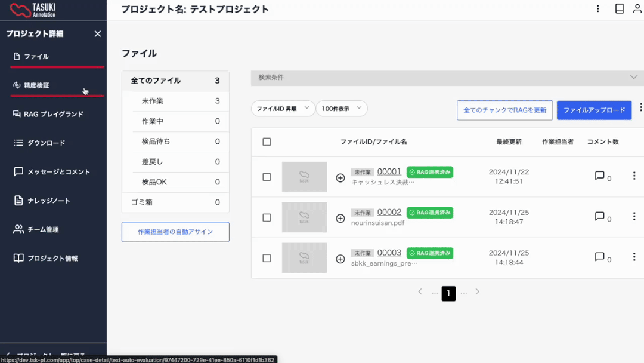Open comments icon for file 00003
Screen dimensions: 644x363
coord(600,257)
